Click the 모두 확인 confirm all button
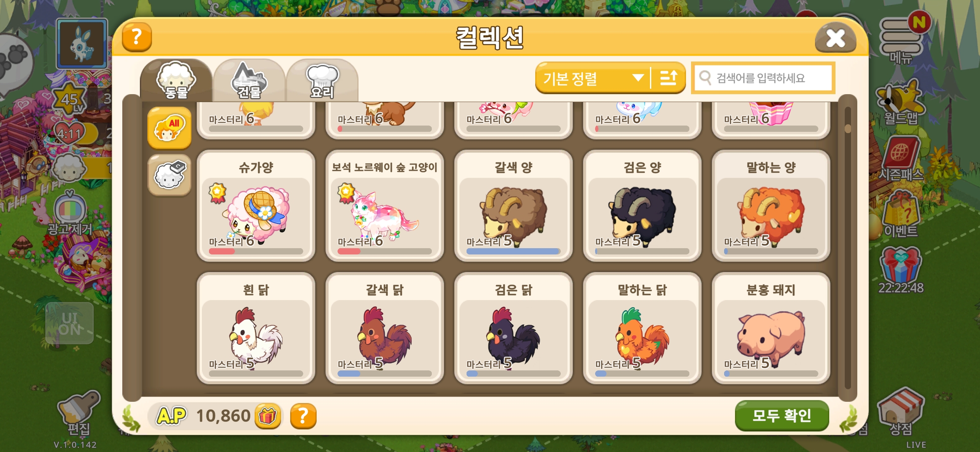The image size is (980, 452). 782,416
